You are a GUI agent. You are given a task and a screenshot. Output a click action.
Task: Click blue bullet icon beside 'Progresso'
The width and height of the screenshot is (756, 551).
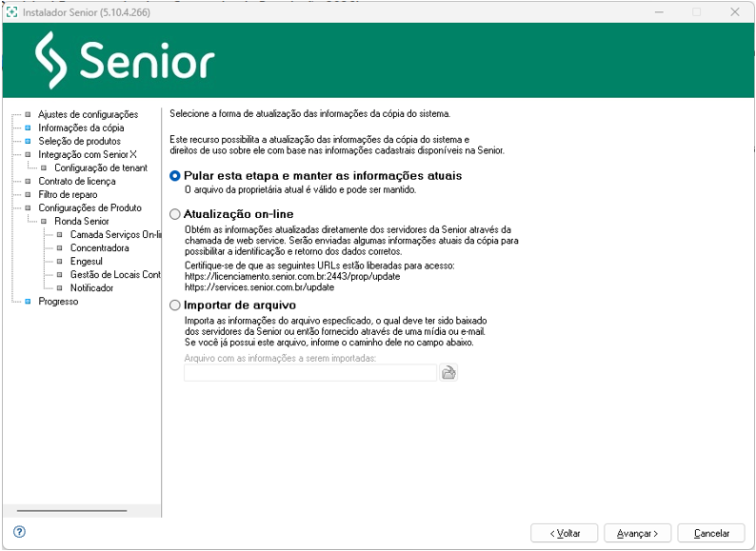[x=28, y=302]
